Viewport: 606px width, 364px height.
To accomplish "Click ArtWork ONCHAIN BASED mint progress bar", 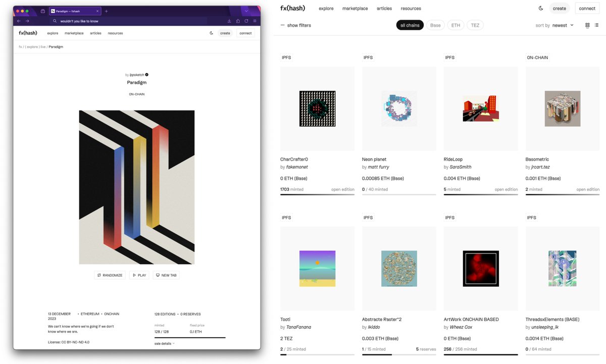I will (481, 354).
